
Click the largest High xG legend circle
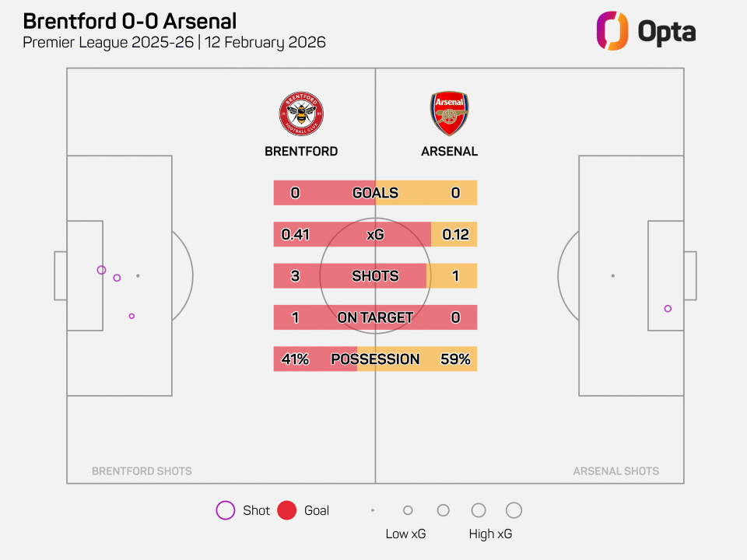(x=514, y=510)
